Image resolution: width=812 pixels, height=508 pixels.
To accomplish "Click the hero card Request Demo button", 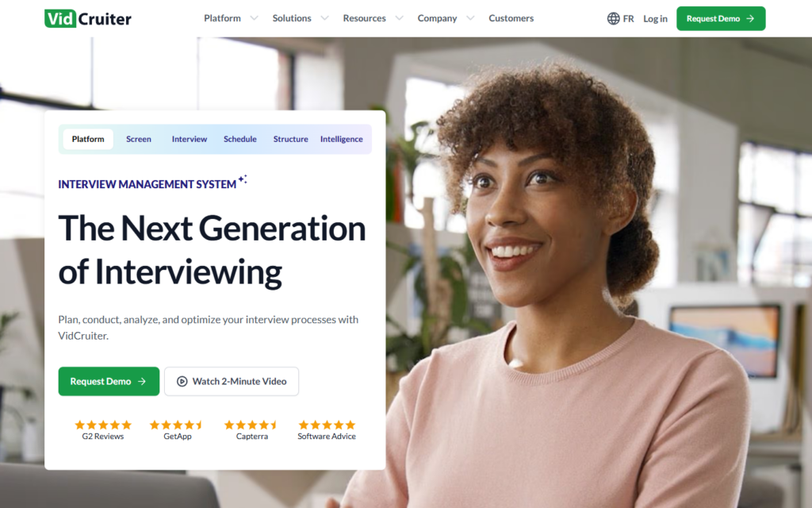I will coord(109,382).
